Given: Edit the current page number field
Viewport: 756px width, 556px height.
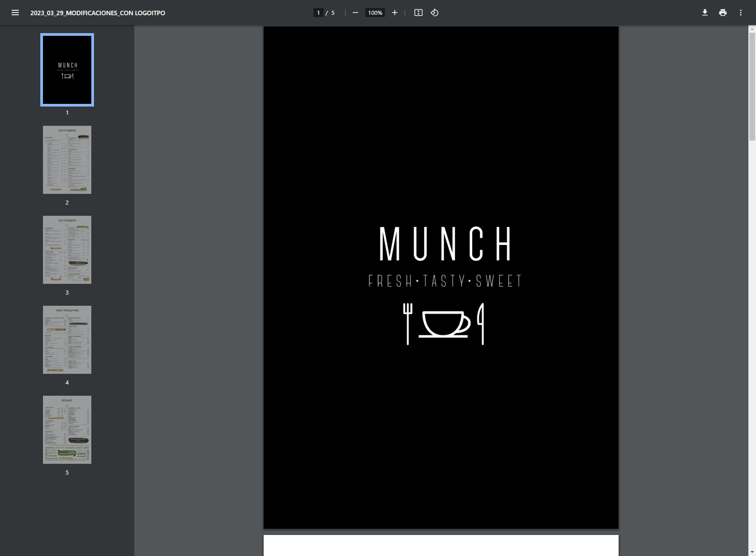Looking at the screenshot, I should [318, 13].
